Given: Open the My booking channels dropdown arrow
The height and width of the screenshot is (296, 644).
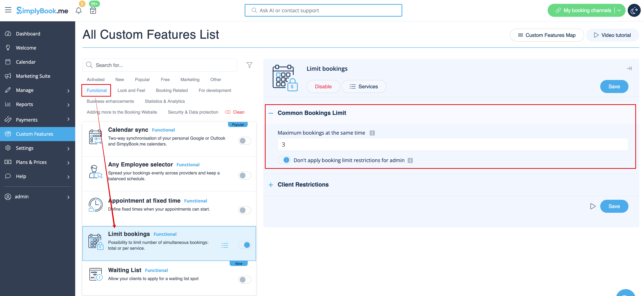Looking at the screenshot, I should point(619,10).
